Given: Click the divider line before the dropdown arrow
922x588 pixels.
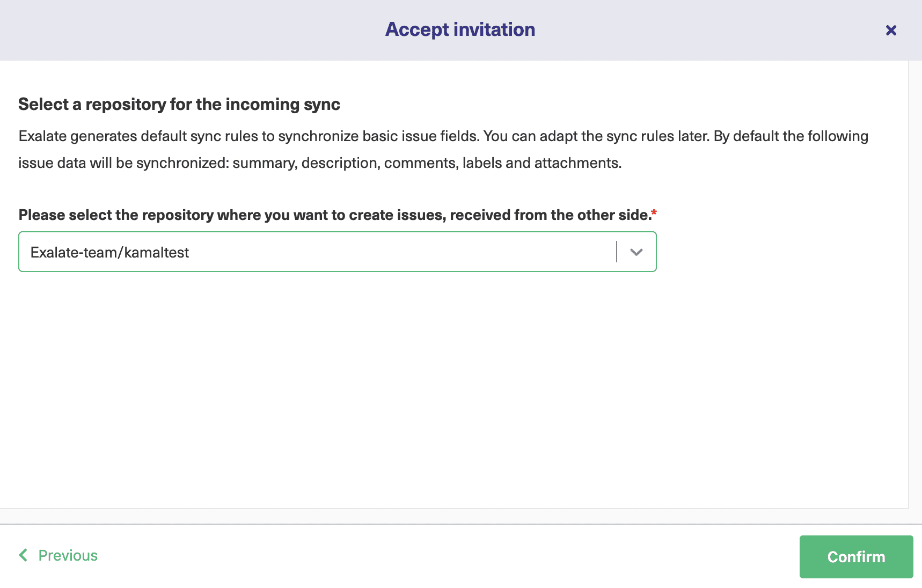Looking at the screenshot, I should pos(616,252).
